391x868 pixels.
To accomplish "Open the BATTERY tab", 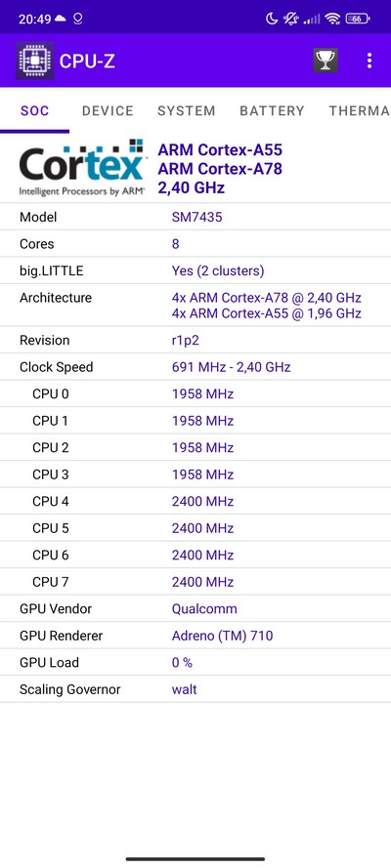I will [272, 110].
